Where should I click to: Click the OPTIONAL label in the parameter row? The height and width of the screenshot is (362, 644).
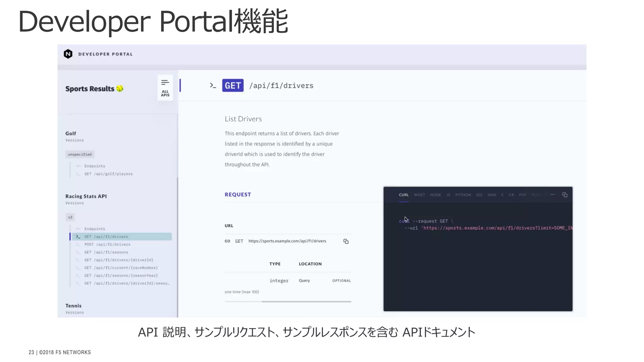(341, 281)
